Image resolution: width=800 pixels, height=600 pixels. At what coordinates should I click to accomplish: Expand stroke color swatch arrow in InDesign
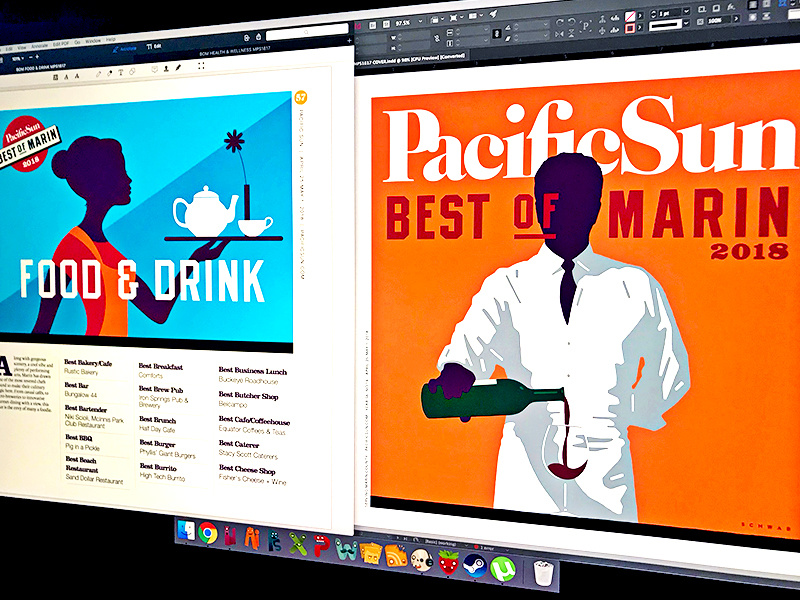(640, 28)
